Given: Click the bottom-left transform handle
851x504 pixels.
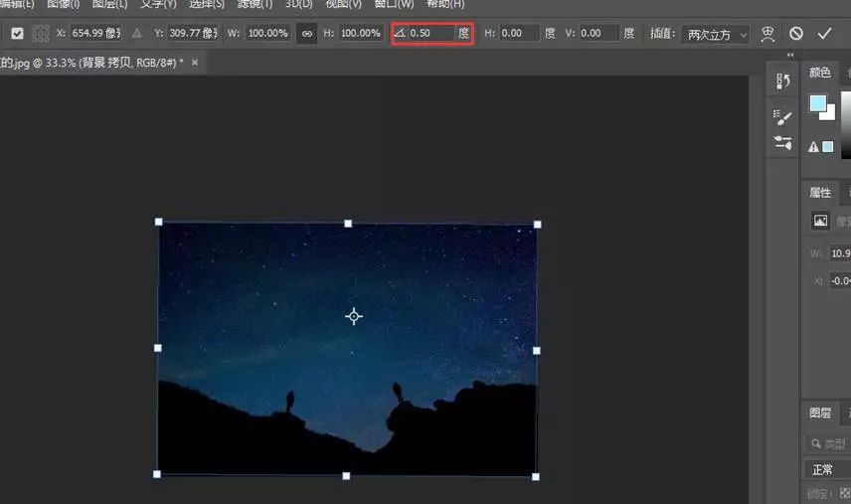Looking at the screenshot, I should pos(157,474).
